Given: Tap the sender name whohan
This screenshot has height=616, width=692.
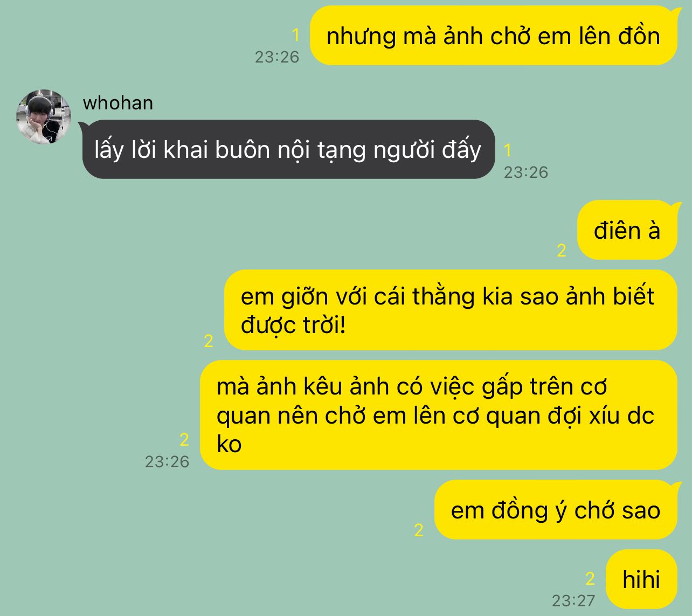Looking at the screenshot, I should (118, 103).
